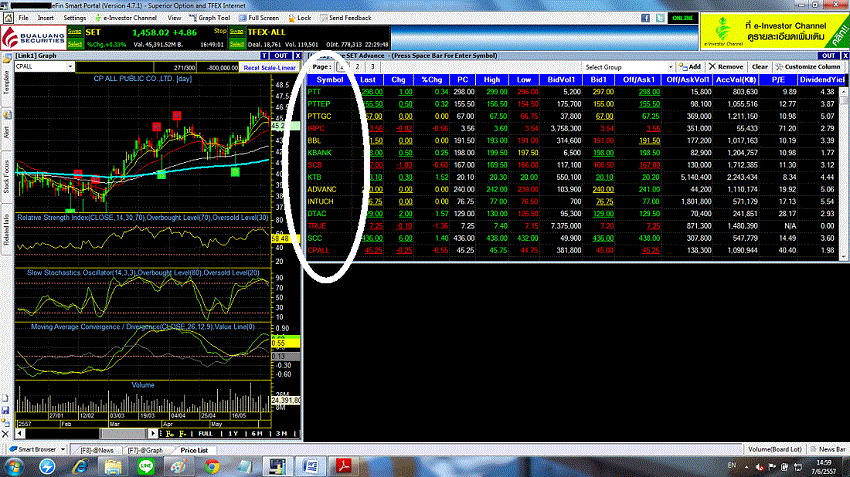Click OUT button on Graph panel header
The height and width of the screenshot is (477, 850).
click(281, 56)
